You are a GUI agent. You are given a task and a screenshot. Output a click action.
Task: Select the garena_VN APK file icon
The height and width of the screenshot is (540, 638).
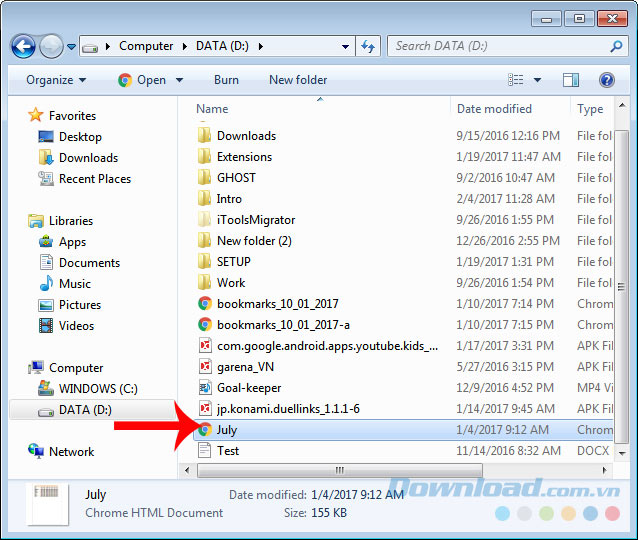tap(205, 367)
